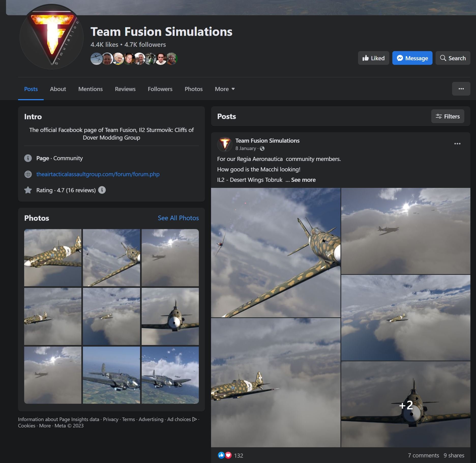
Task: Click the like reaction icon under post
Action: click(221, 455)
